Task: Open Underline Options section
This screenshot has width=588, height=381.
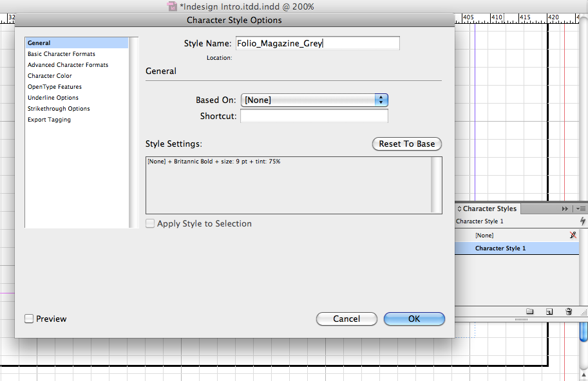Action: click(53, 97)
